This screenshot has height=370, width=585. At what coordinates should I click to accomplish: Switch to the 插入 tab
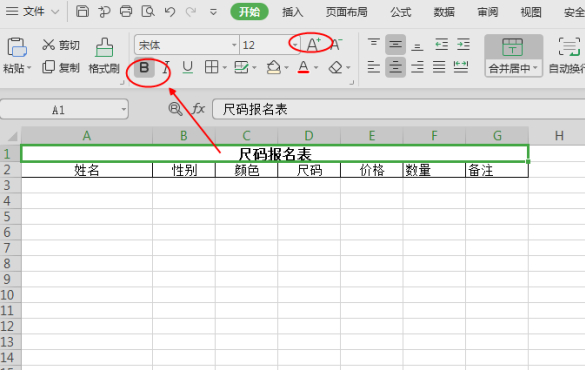(292, 12)
